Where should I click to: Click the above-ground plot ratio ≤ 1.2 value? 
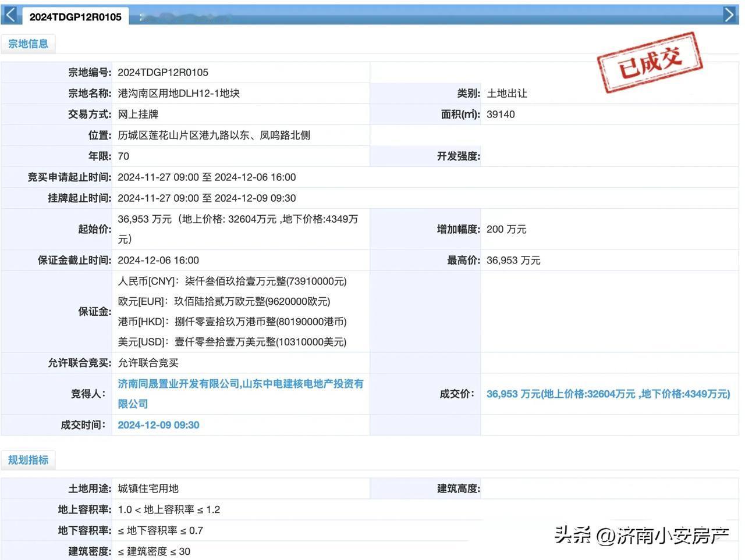pos(169,509)
